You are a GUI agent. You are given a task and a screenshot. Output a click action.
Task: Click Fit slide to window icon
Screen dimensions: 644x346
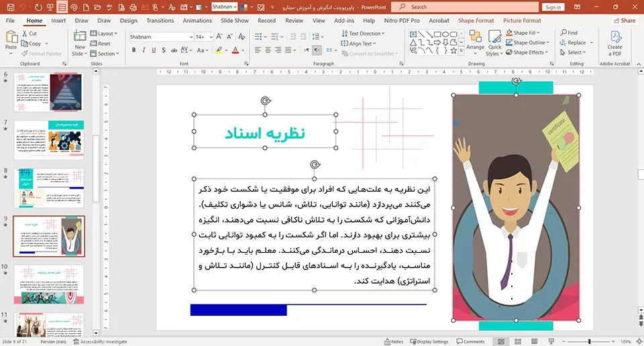coord(639,341)
